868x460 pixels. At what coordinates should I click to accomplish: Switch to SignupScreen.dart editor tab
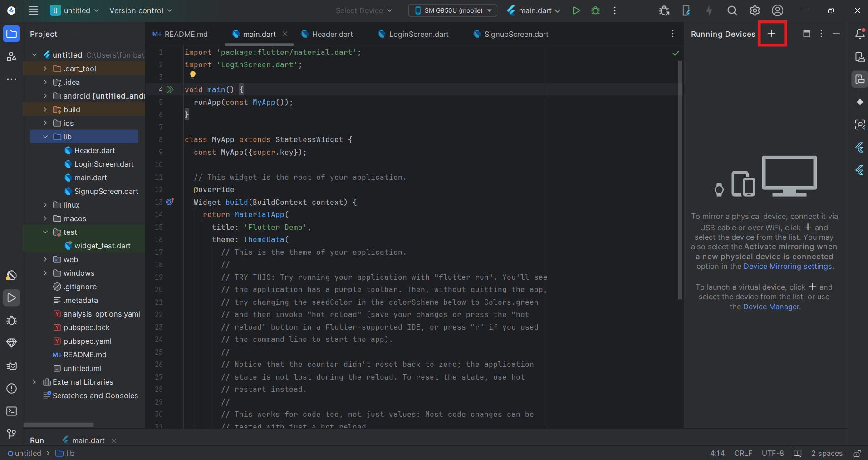pos(510,34)
